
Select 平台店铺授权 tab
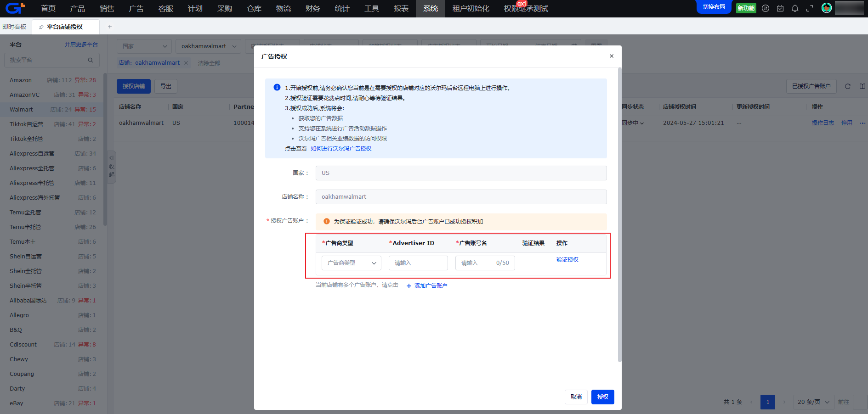point(65,27)
